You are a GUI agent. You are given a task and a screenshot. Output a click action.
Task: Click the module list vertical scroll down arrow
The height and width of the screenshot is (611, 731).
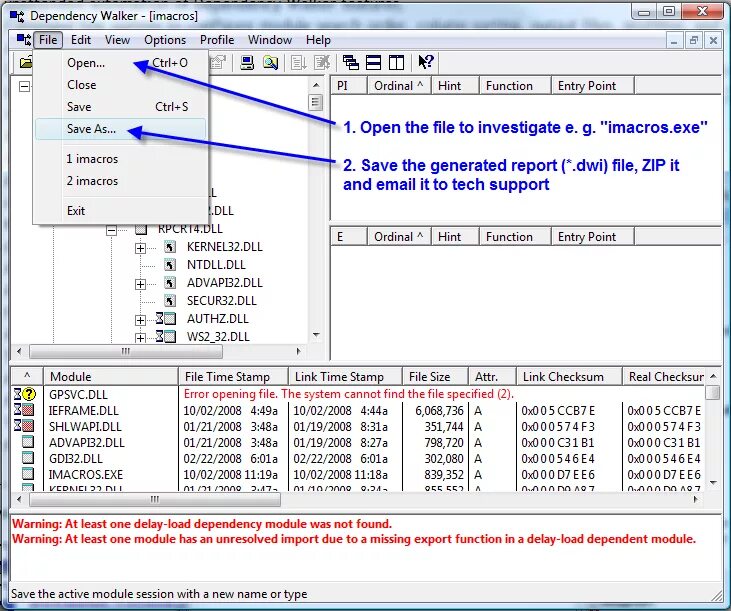[x=713, y=483]
